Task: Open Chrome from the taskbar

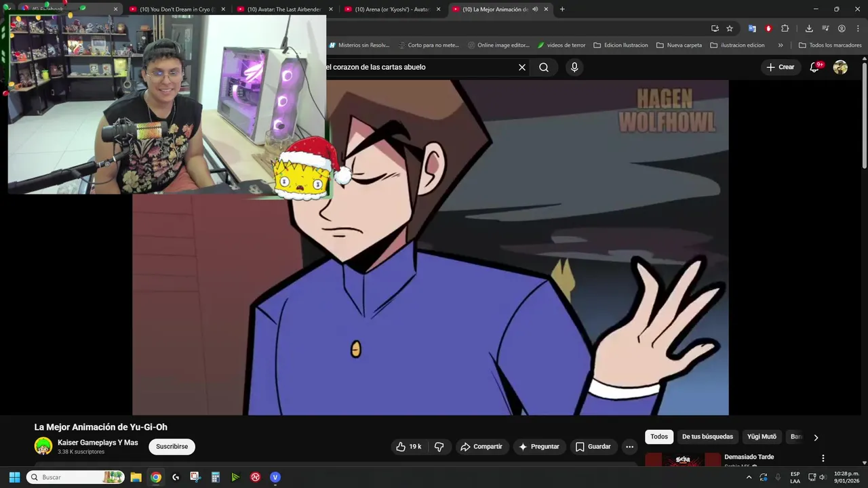Action: click(156, 477)
